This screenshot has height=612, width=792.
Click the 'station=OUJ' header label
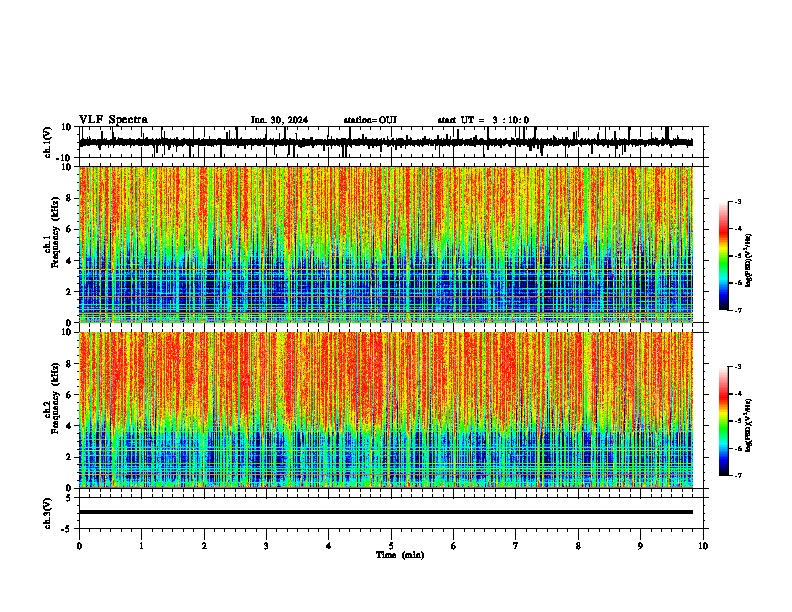click(x=370, y=120)
